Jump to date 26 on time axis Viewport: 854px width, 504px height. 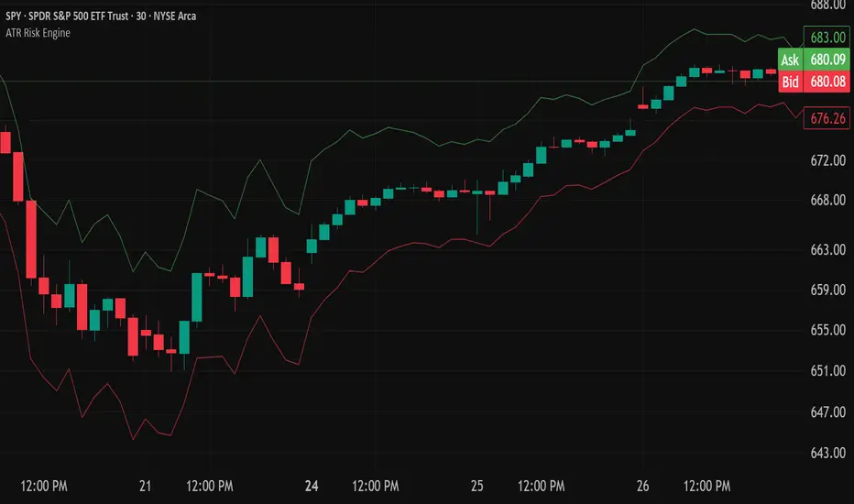click(x=641, y=484)
